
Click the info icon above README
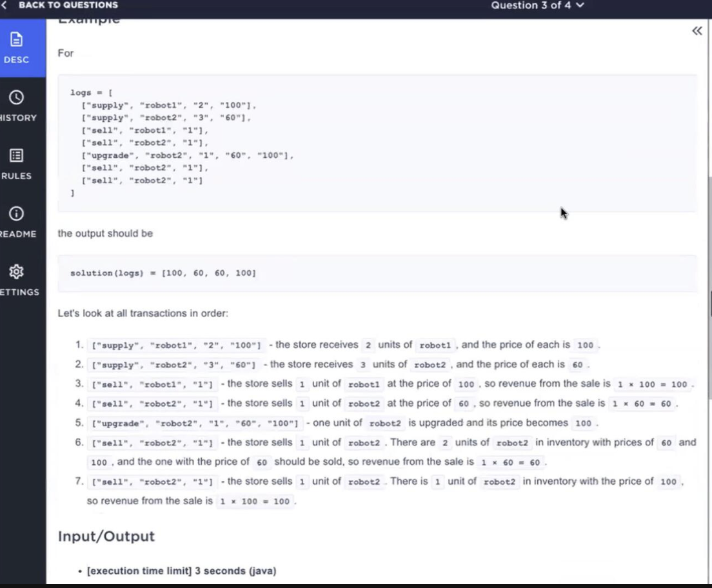pos(16,214)
